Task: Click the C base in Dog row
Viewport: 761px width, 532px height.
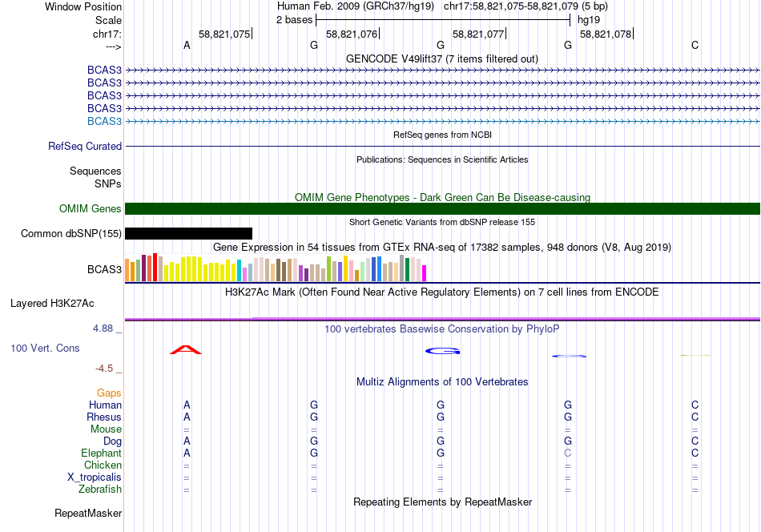Action: point(695,441)
